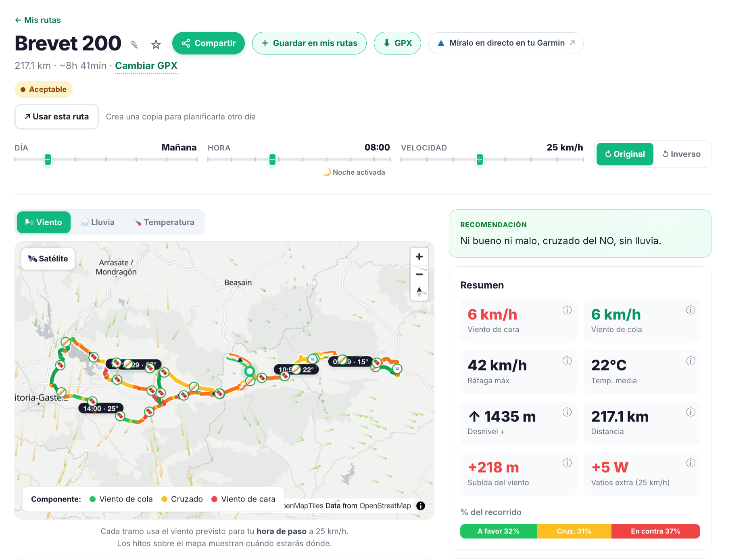Zoom in the map with plus icon
The image size is (747, 560).
(x=419, y=257)
